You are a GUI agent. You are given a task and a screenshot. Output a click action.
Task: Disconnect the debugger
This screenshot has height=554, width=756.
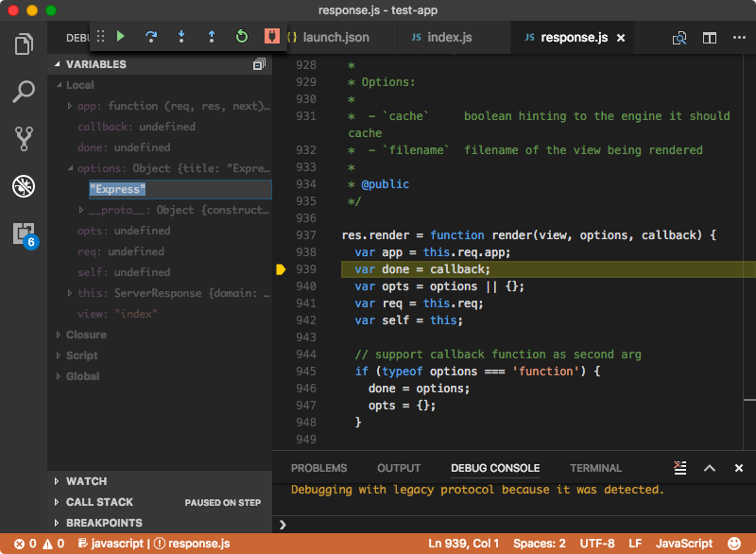pos(272,36)
